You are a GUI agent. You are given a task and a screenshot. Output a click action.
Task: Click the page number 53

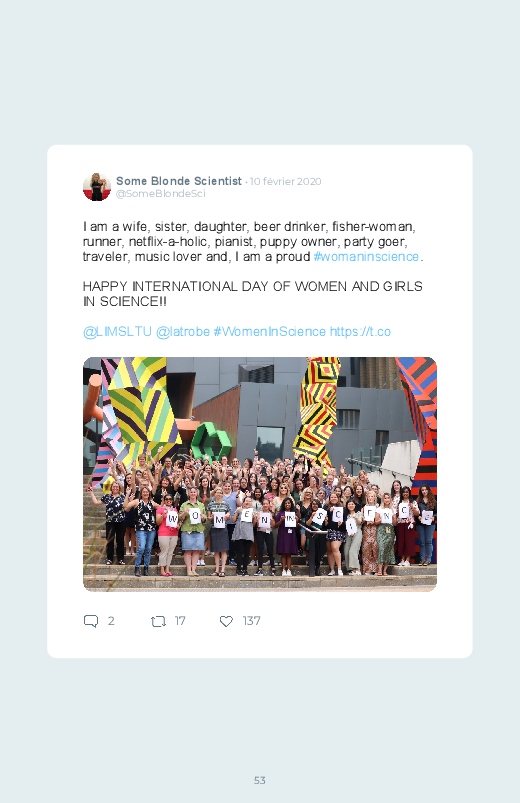point(260,780)
